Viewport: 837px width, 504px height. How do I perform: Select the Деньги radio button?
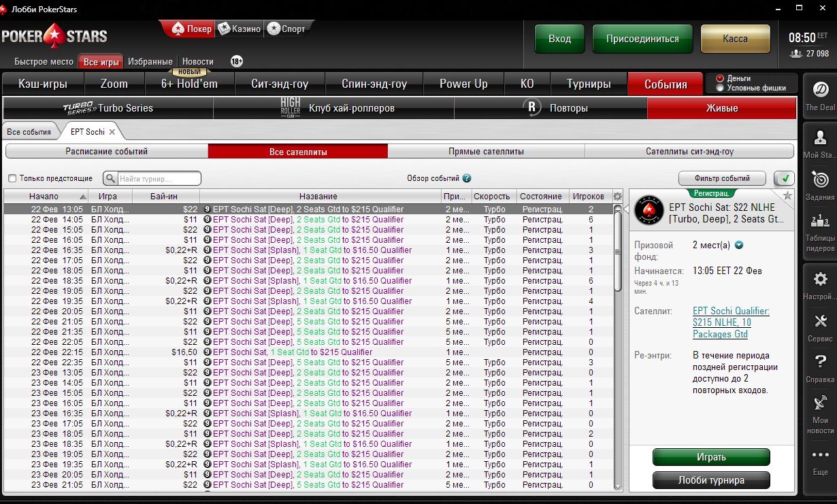720,79
